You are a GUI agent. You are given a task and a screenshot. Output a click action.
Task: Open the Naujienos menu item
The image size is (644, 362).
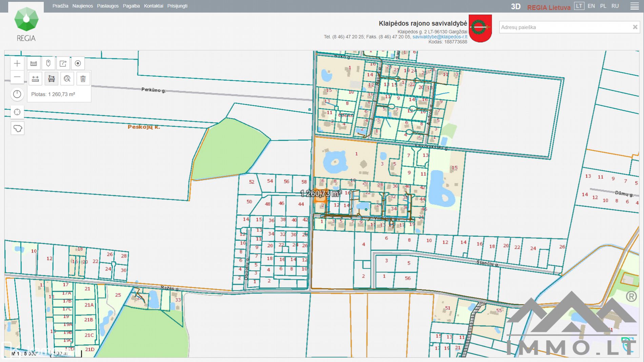pyautogui.click(x=82, y=6)
